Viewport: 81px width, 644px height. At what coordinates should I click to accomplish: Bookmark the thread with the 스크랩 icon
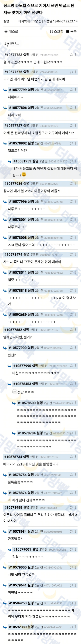click(x=57, y=31)
